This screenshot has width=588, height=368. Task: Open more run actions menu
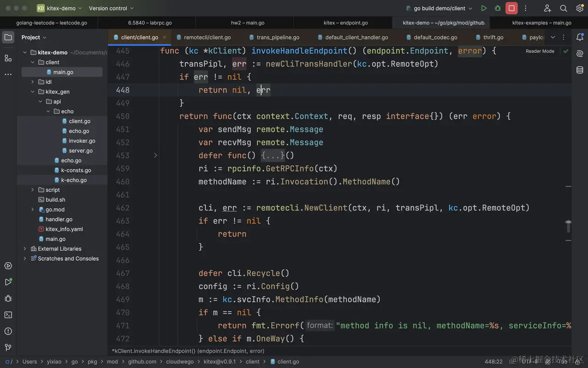(526, 8)
